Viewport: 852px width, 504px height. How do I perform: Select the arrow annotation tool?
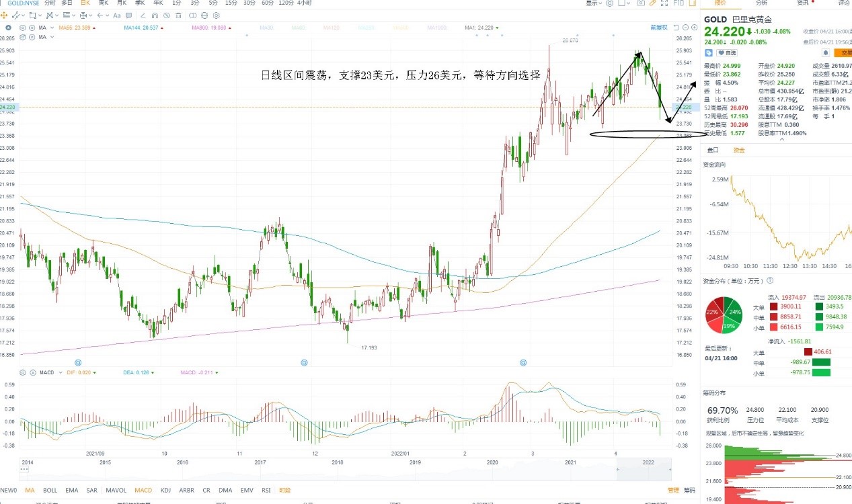100,15
